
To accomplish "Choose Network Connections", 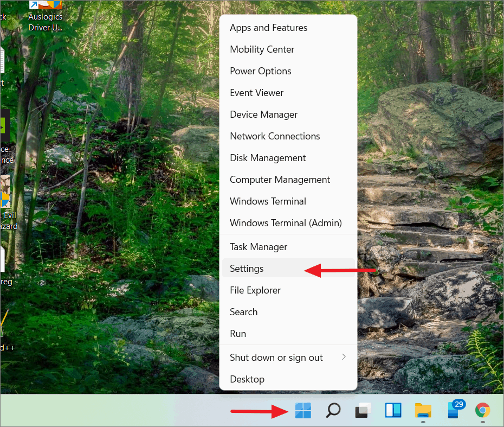I will (275, 136).
